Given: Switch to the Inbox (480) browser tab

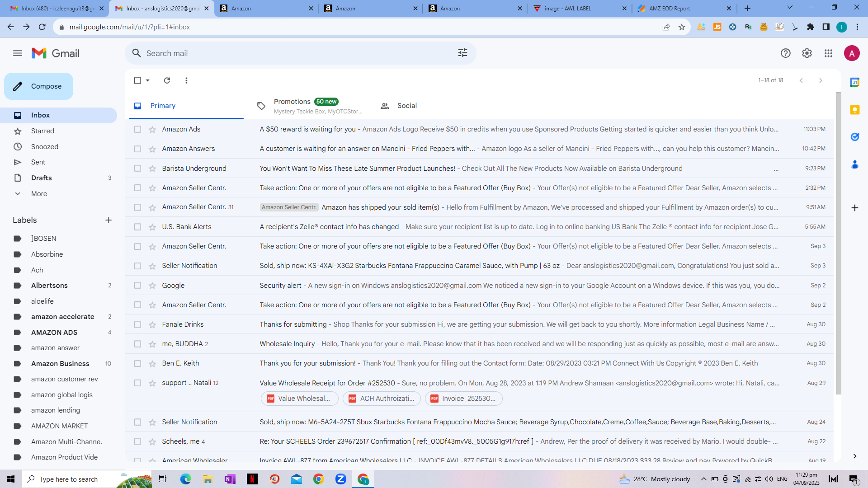Looking at the screenshot, I should 57,8.
